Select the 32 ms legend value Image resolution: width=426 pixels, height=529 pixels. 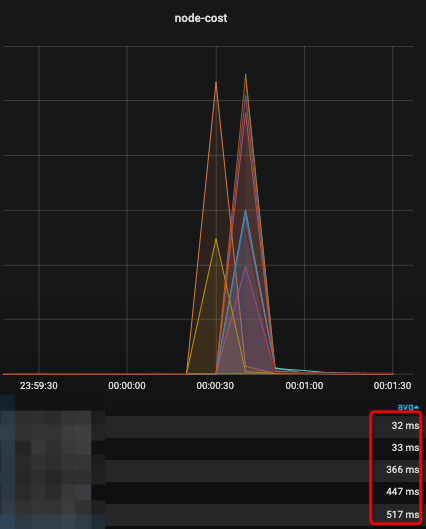pos(405,426)
